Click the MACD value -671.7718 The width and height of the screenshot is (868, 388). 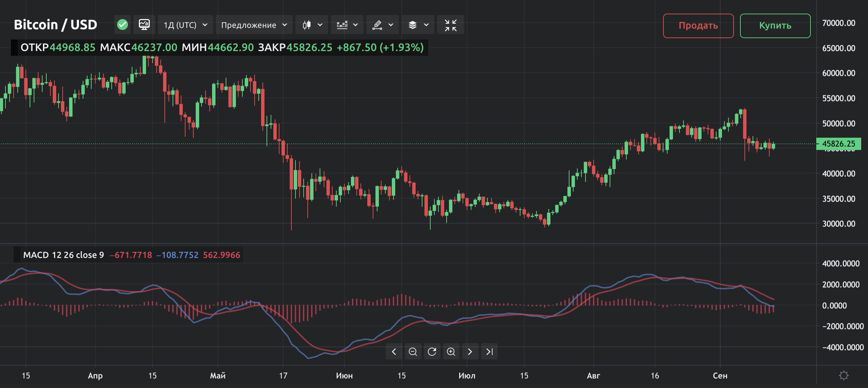(x=131, y=255)
